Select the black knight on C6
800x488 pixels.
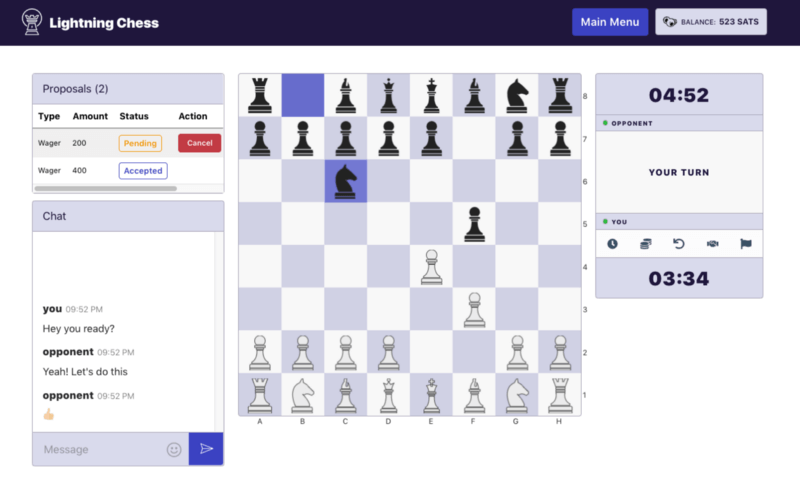click(x=345, y=181)
